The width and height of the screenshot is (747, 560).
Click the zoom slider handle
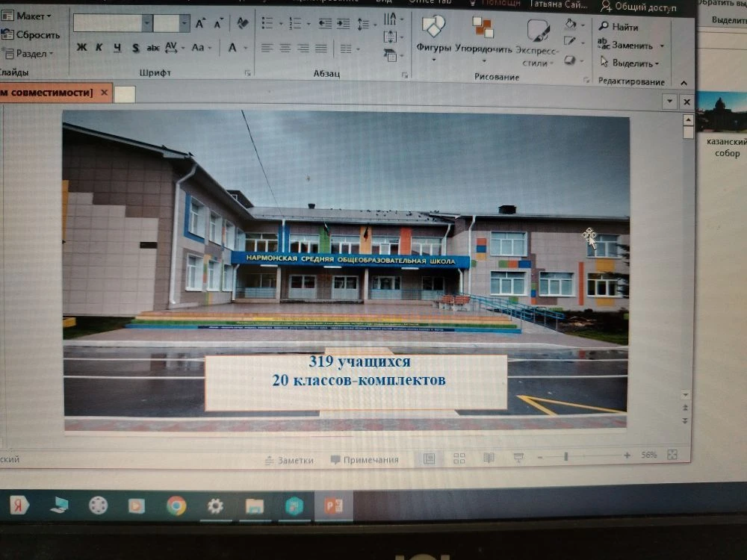(x=566, y=456)
